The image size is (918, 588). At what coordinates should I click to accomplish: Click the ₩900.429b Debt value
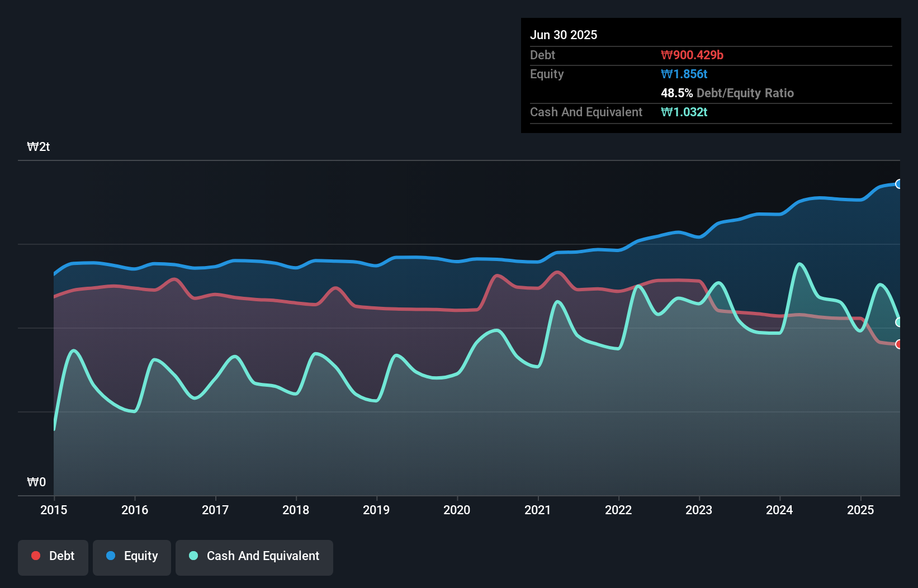pyautogui.click(x=693, y=55)
